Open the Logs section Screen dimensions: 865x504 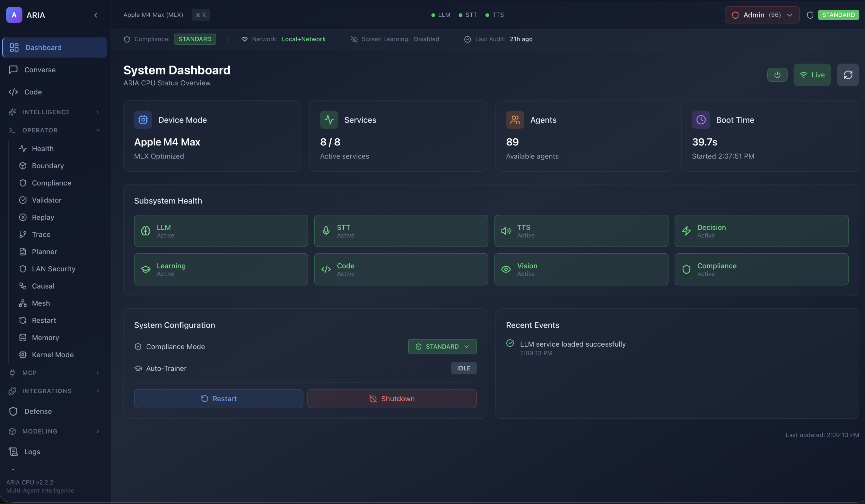(x=31, y=451)
